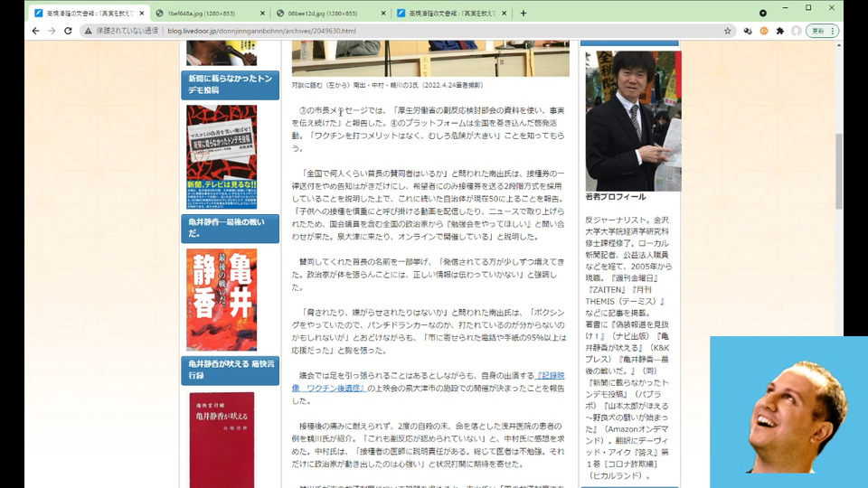Go back to previous page
868x488 pixels.
(35, 31)
